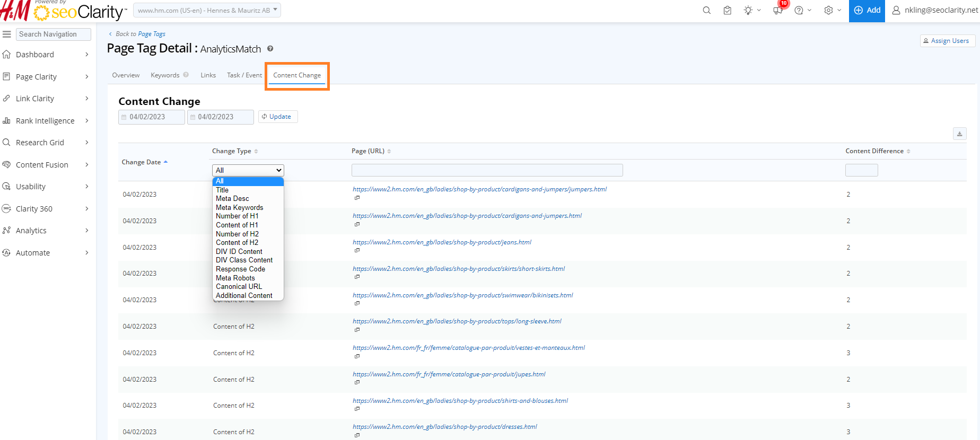Open the domain selector dropdown
The width and height of the screenshot is (980, 440).
[x=207, y=10]
